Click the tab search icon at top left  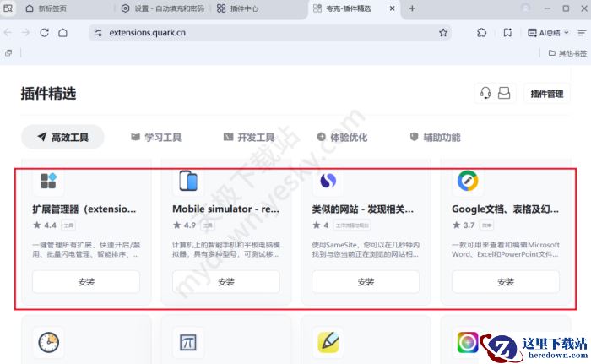click(x=8, y=8)
